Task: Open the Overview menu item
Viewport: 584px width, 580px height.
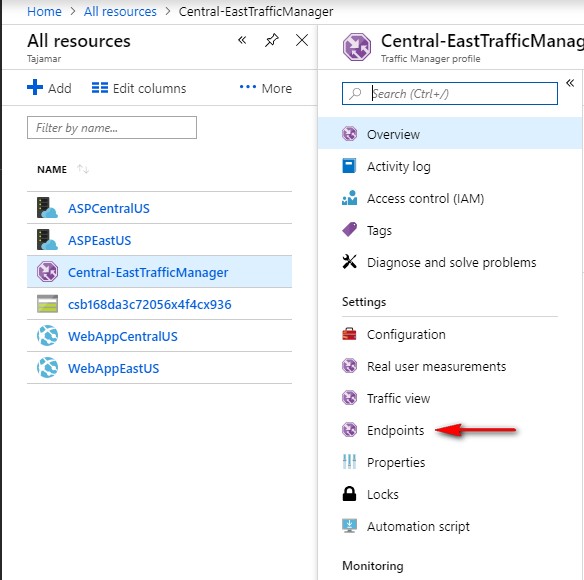Action: [x=450, y=134]
